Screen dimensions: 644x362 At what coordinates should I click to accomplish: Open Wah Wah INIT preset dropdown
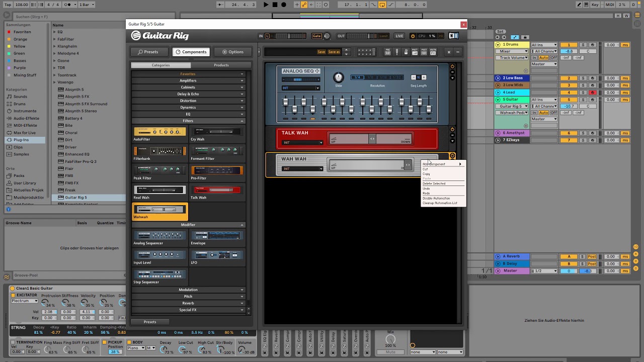(302, 168)
